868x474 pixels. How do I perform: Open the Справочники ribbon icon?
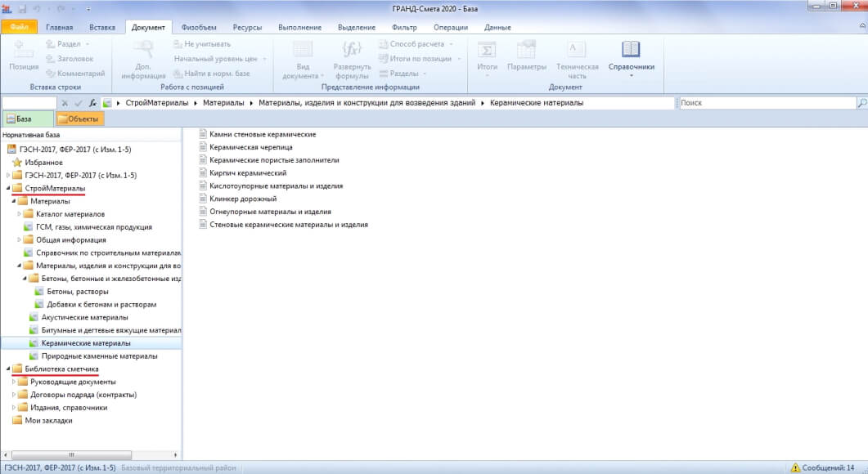631,51
